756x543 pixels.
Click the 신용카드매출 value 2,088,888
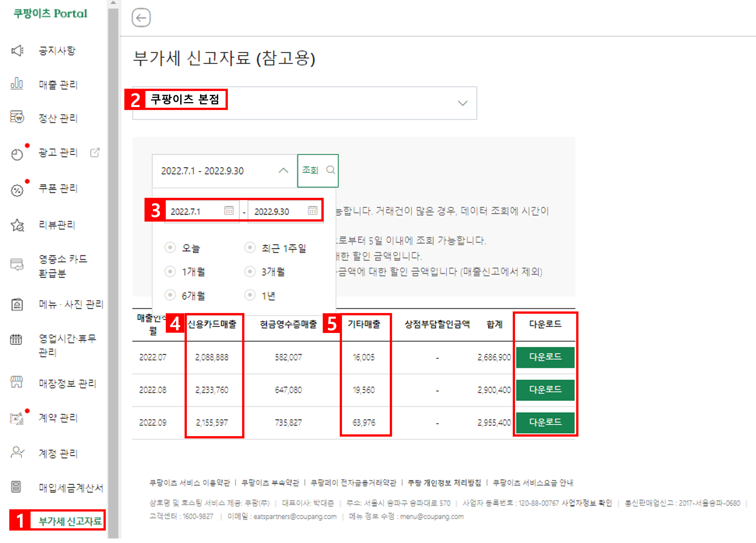212,358
